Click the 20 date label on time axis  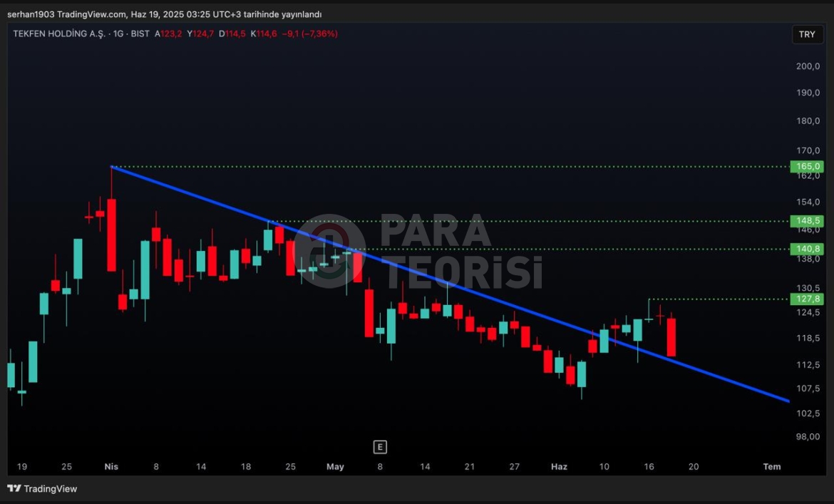(x=694, y=466)
